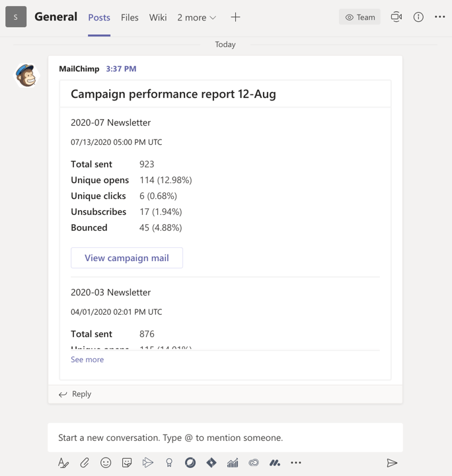Image resolution: width=452 pixels, height=476 pixels.
Task: Click the bar chart app icon
Action: click(233, 463)
